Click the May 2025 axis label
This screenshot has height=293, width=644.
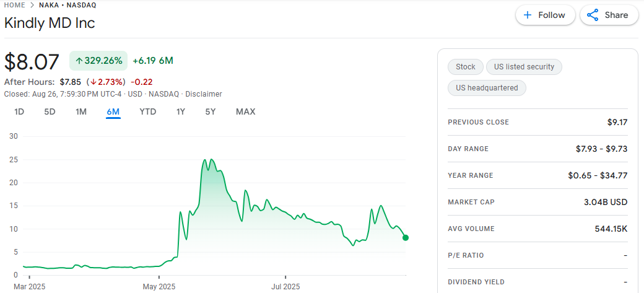pos(159,286)
